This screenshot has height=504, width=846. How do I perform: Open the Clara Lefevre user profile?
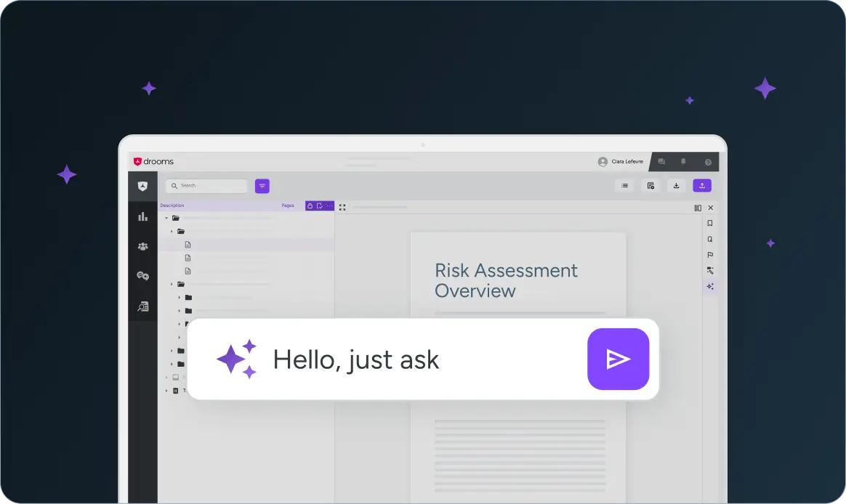pos(621,162)
